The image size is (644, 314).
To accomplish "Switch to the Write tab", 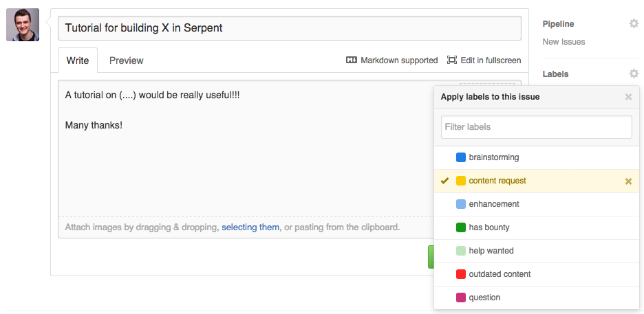I will [78, 60].
